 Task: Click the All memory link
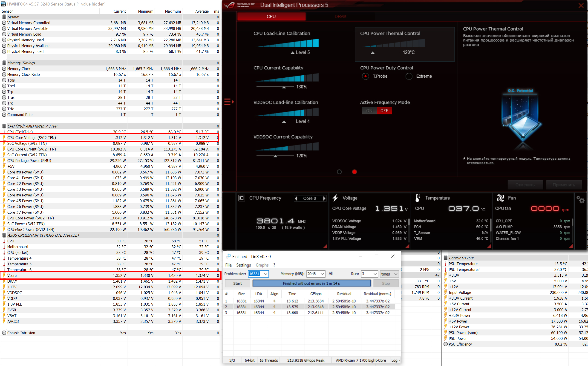click(330, 274)
